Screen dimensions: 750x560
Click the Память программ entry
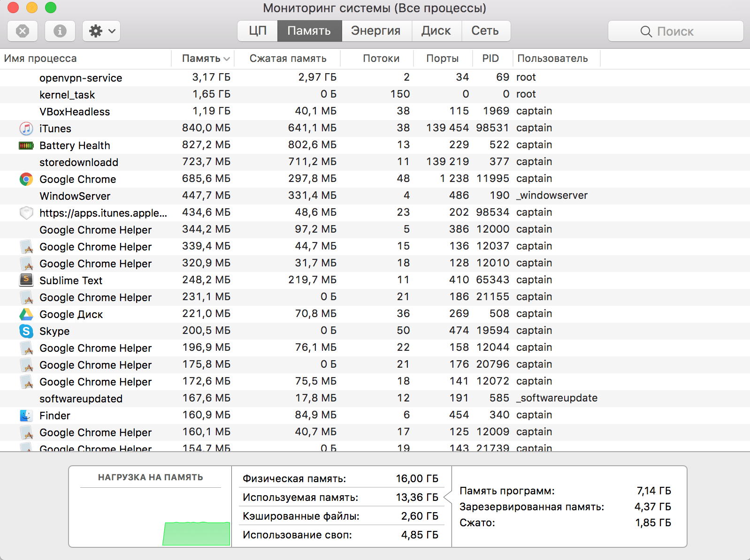tap(565, 491)
